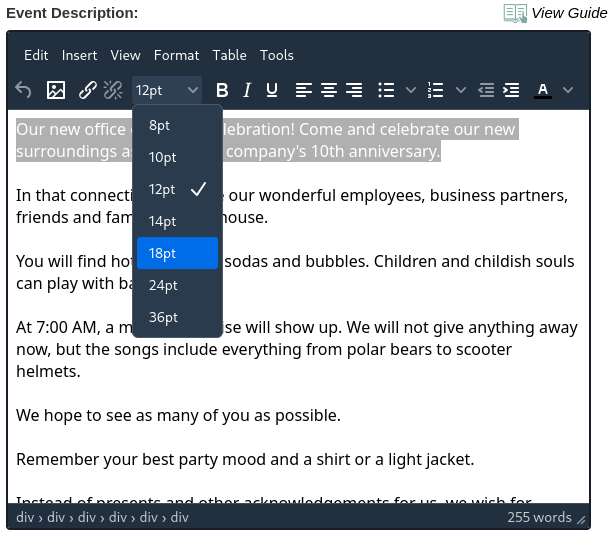Click the word "helmets."
Viewport: 614px width, 538px height.
[48, 371]
